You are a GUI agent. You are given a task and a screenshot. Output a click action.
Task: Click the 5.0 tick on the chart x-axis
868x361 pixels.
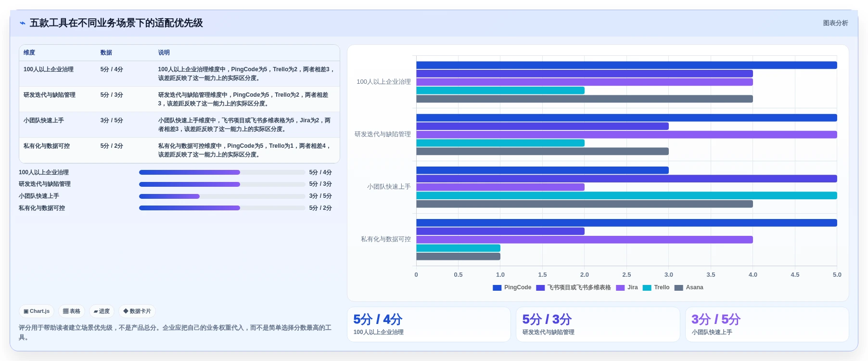click(x=837, y=275)
